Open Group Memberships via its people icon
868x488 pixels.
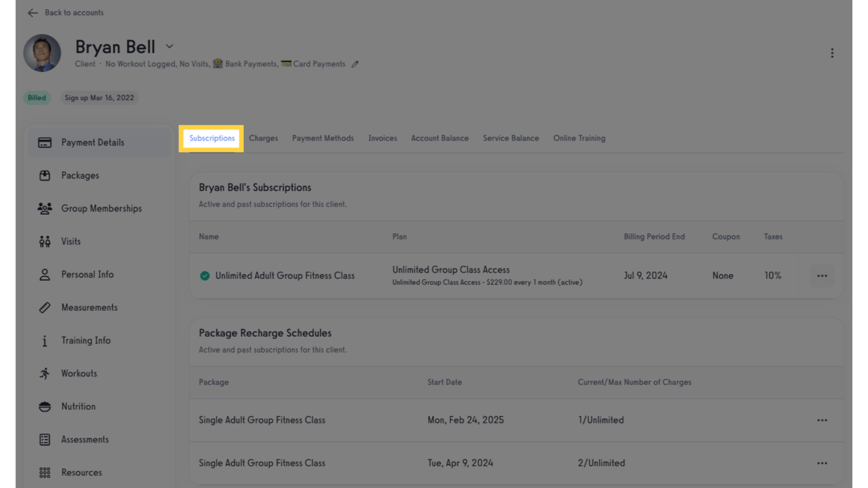43,208
